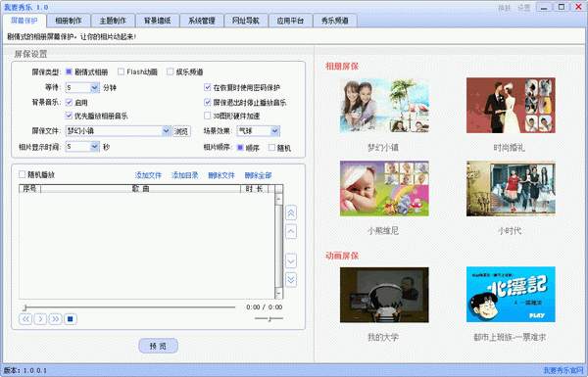Select Flash动画 screensaver type
The height and width of the screenshot is (377, 588).
[121, 71]
